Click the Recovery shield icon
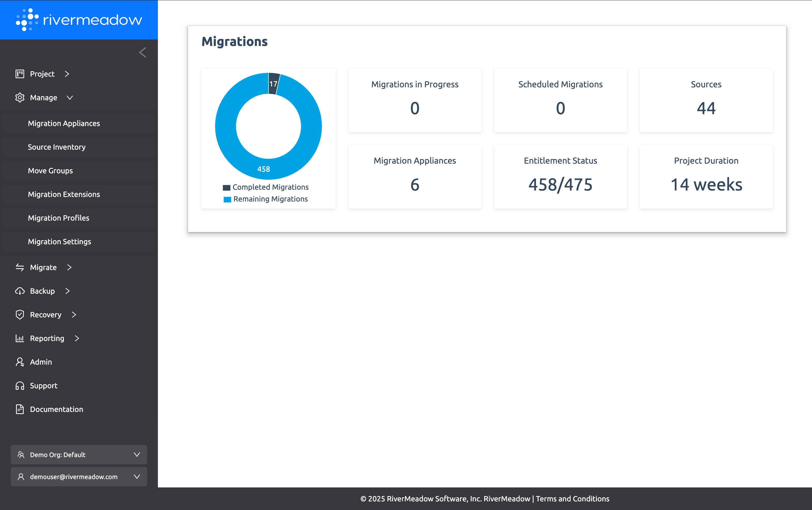812x510 pixels. pyautogui.click(x=20, y=314)
